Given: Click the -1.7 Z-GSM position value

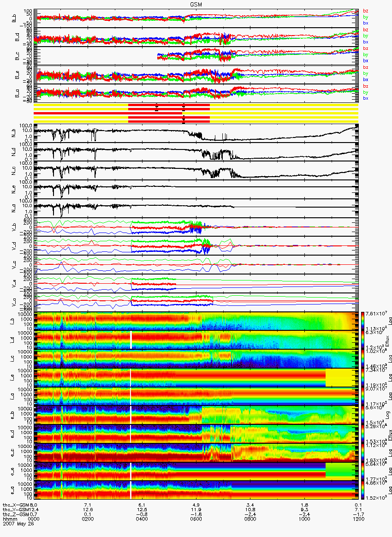Looking at the screenshot, I should tap(358, 514).
